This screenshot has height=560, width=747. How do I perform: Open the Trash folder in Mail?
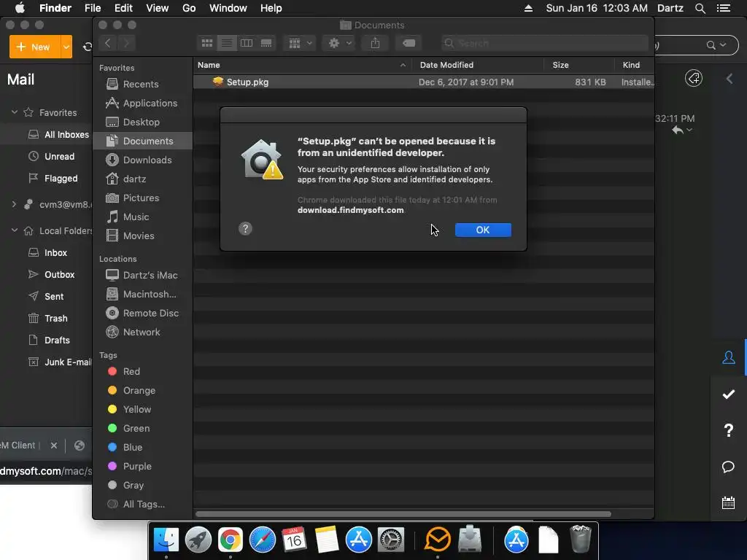click(x=47, y=319)
